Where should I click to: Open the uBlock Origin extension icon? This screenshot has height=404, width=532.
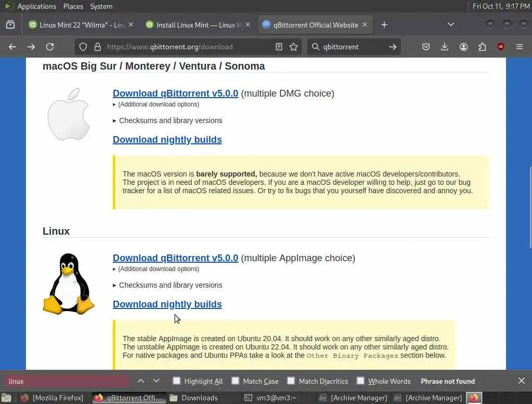tap(501, 47)
